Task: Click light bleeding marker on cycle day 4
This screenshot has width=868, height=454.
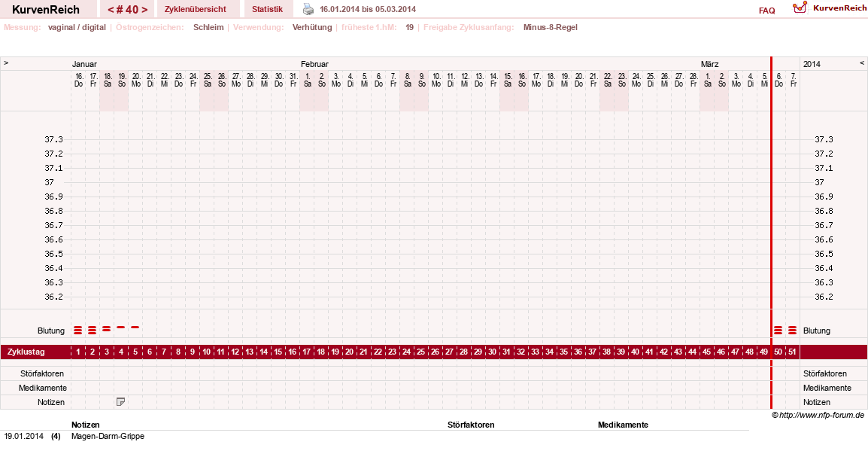Action: (120, 328)
